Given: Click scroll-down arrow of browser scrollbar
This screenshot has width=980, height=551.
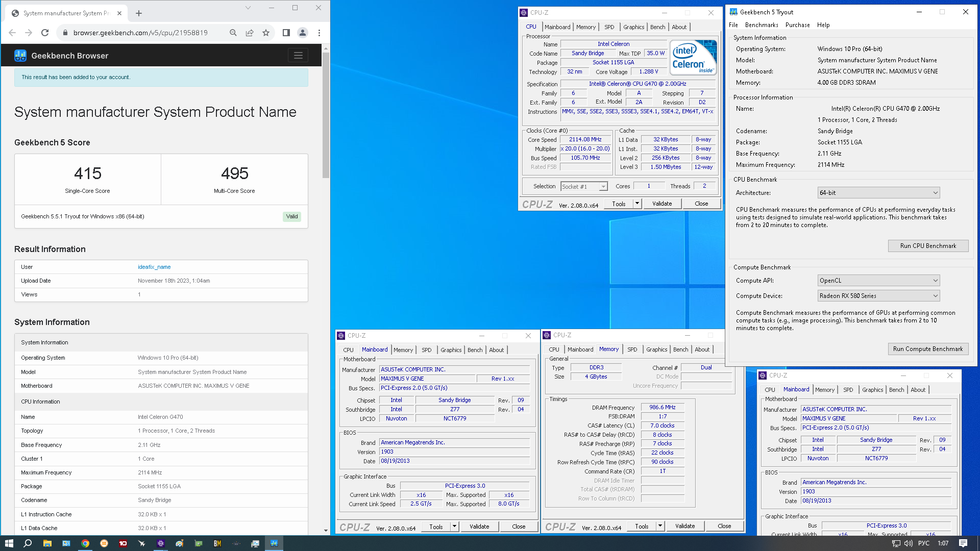Looking at the screenshot, I should point(326,531).
